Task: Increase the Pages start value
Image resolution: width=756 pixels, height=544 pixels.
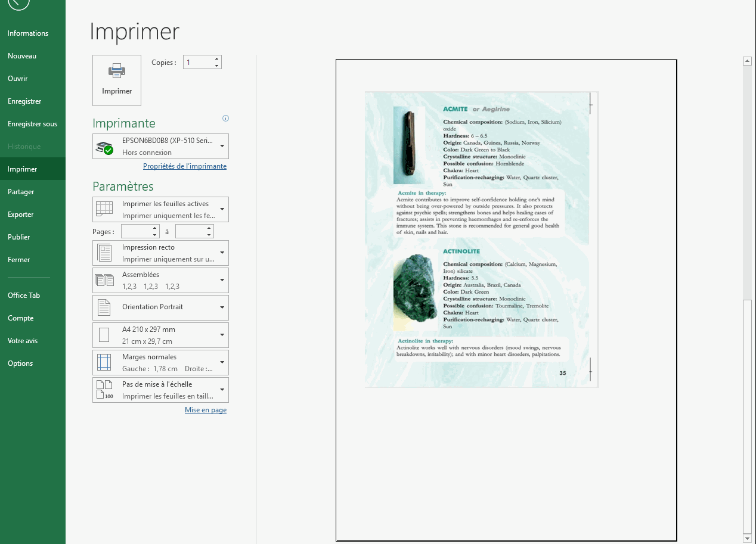Action: (155, 228)
